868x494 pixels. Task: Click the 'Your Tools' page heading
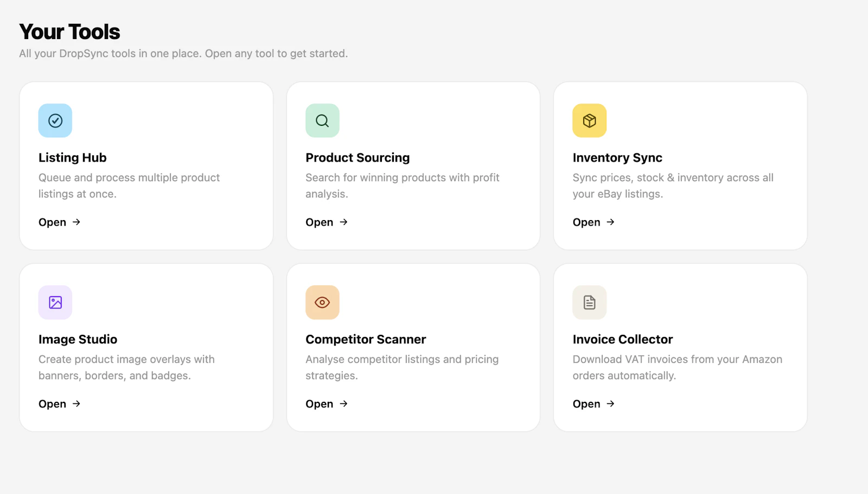(69, 32)
